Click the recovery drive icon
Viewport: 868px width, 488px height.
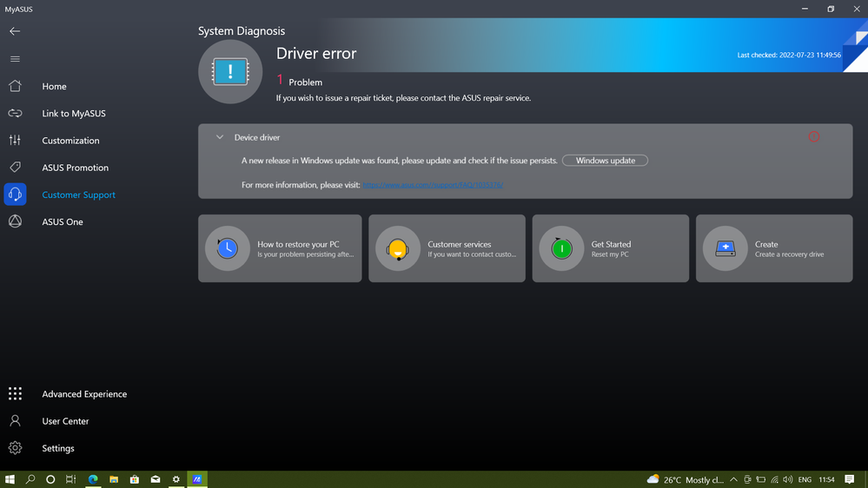pos(726,248)
